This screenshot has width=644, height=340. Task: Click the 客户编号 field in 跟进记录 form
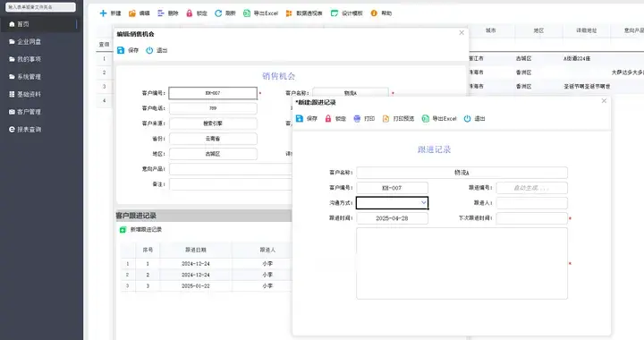[393, 188]
